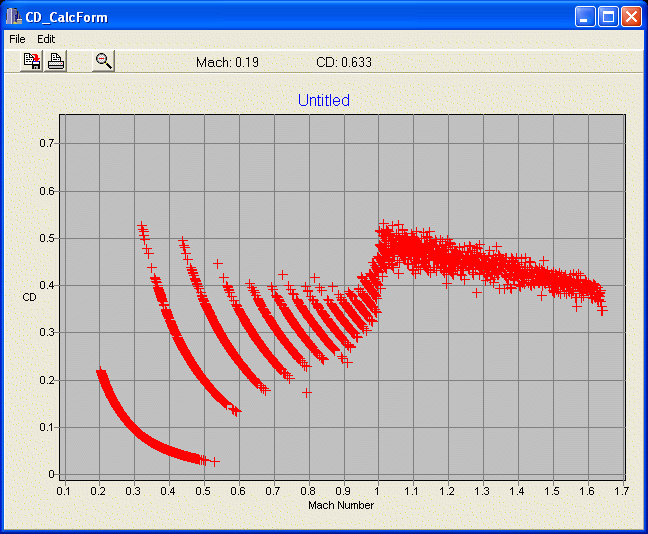Minimize the CD_CalcForm window

(585, 17)
